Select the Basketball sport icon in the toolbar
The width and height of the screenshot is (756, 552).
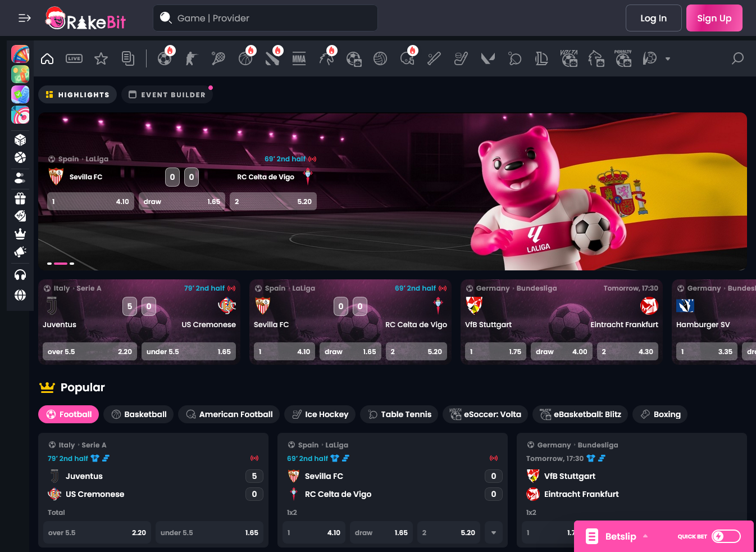pos(245,58)
